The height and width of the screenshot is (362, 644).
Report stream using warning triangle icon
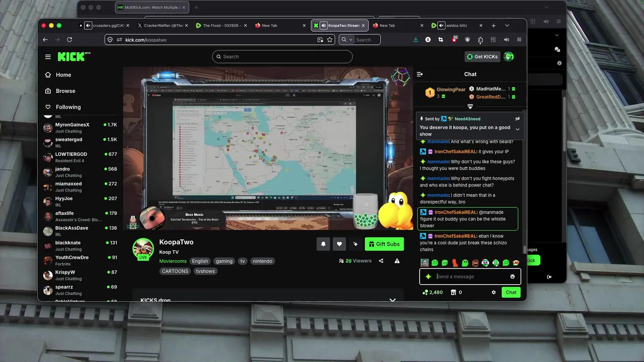pyautogui.click(x=397, y=261)
